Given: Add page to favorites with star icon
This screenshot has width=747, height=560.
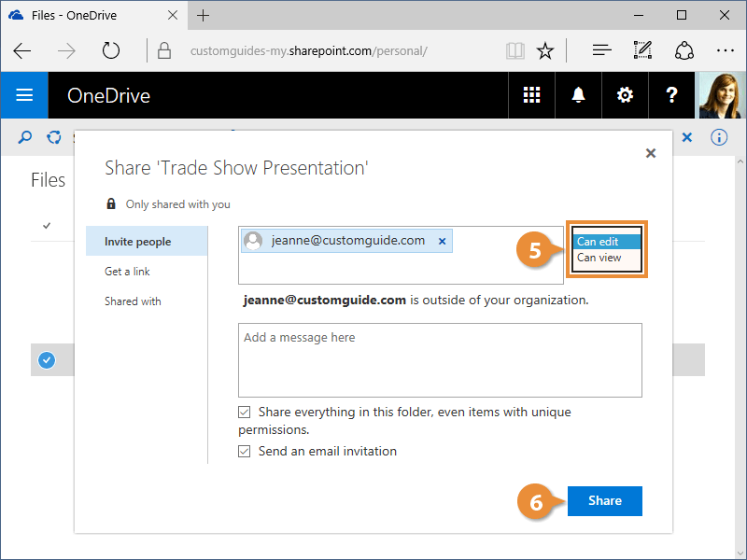Looking at the screenshot, I should (545, 50).
